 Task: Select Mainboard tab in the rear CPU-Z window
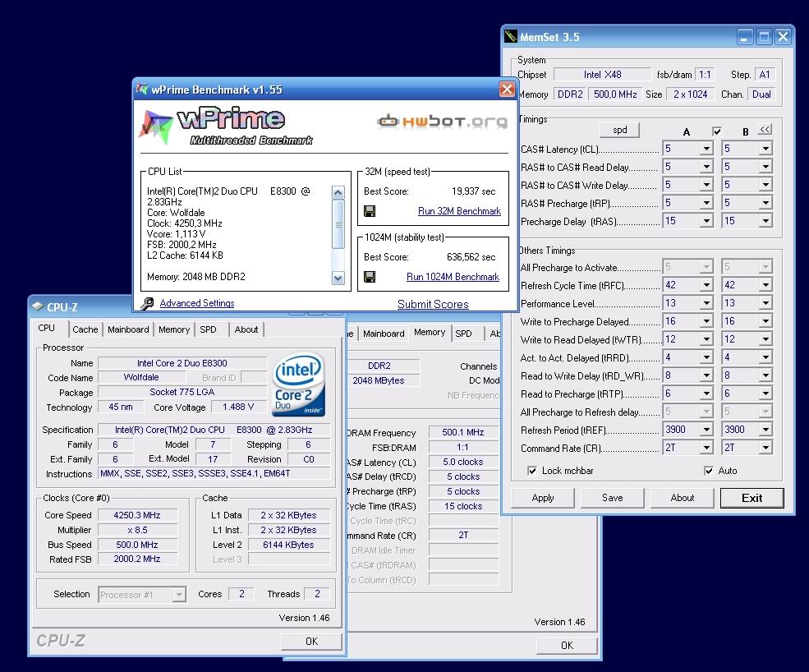click(384, 334)
